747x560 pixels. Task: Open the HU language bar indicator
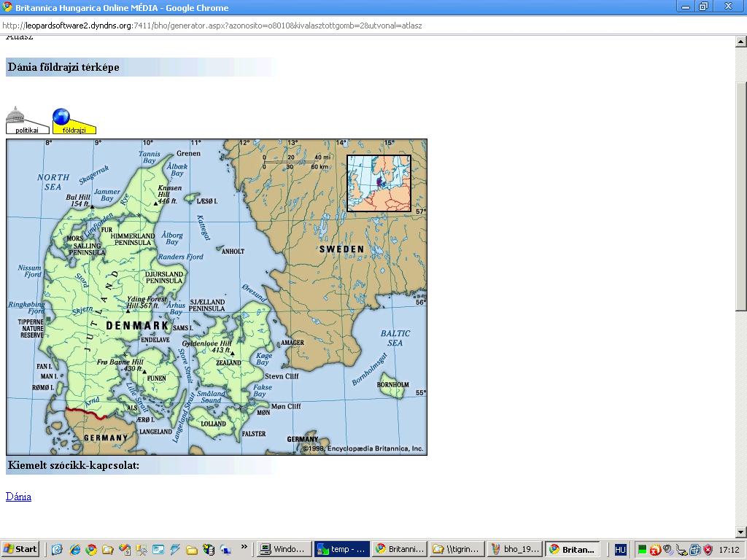(x=620, y=550)
